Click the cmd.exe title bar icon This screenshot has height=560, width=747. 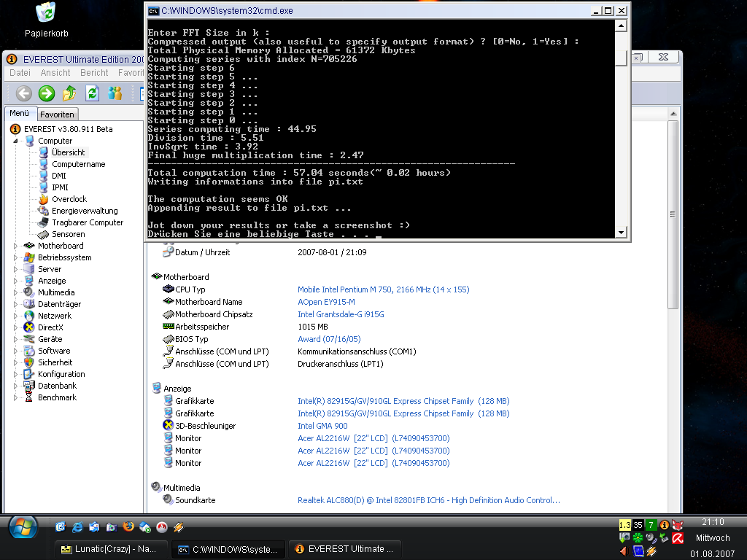(153, 11)
